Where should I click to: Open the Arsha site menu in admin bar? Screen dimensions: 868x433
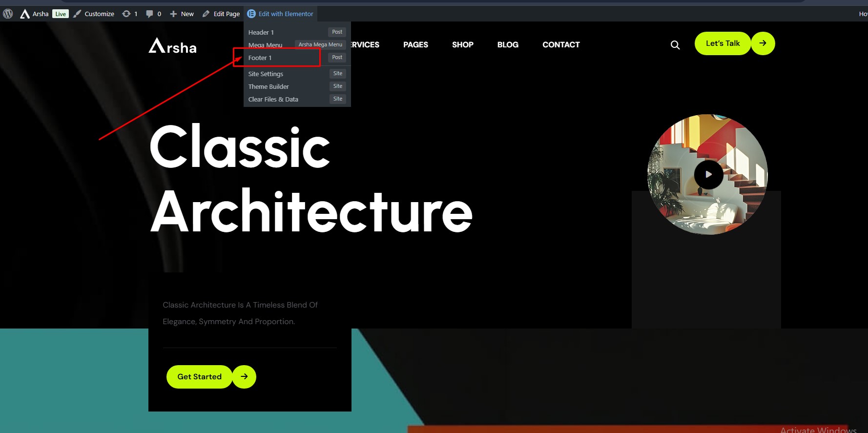[x=34, y=14]
